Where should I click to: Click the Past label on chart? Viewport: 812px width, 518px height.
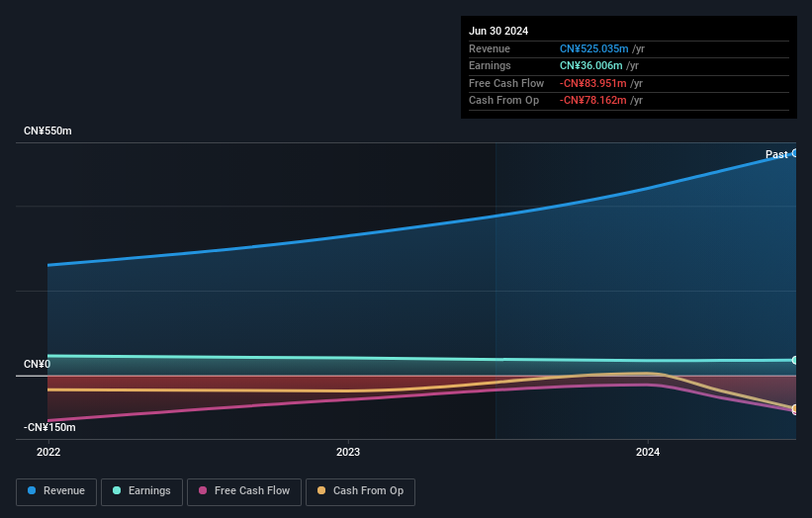776,154
